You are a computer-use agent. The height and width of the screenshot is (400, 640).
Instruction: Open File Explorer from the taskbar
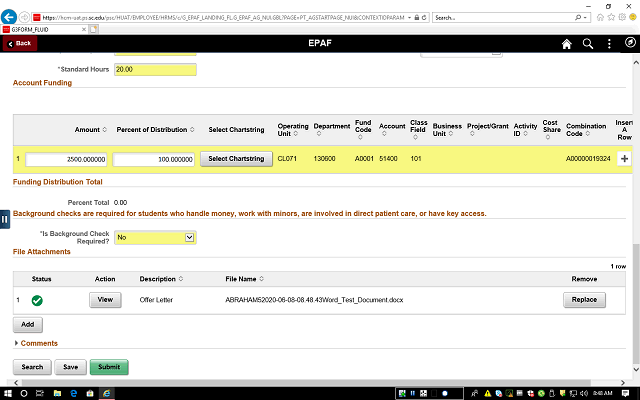57,393
